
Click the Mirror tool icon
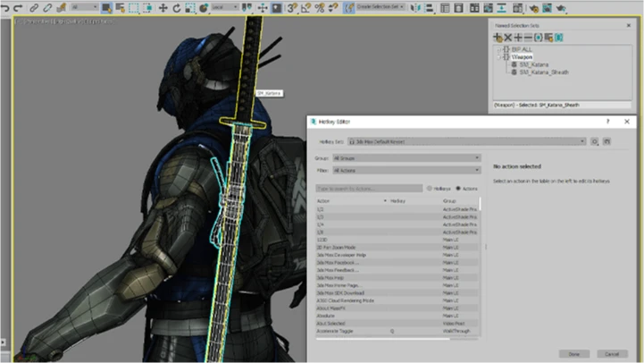[415, 7]
